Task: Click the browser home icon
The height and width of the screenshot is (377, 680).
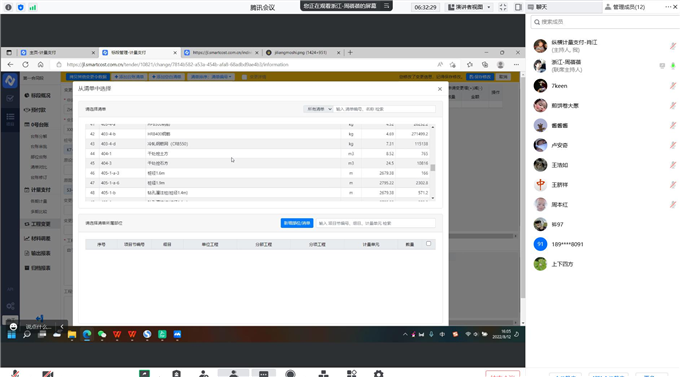Action: (40, 65)
